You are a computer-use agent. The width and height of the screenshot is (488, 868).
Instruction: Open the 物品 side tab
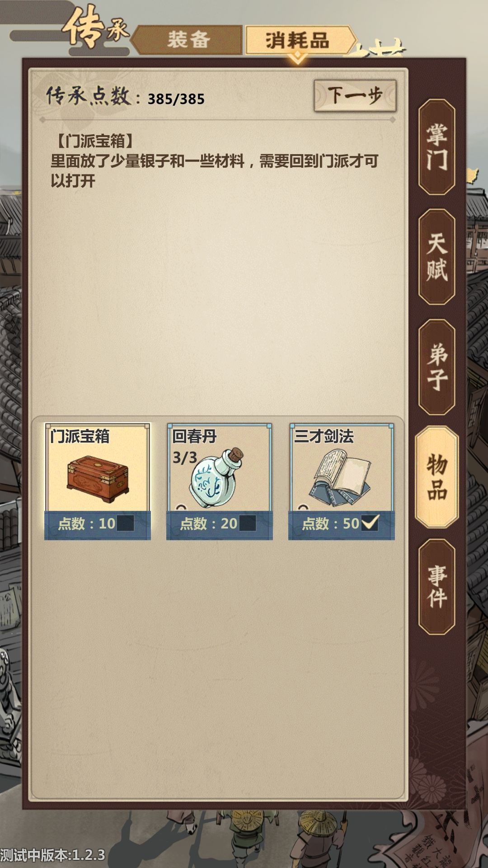click(436, 477)
